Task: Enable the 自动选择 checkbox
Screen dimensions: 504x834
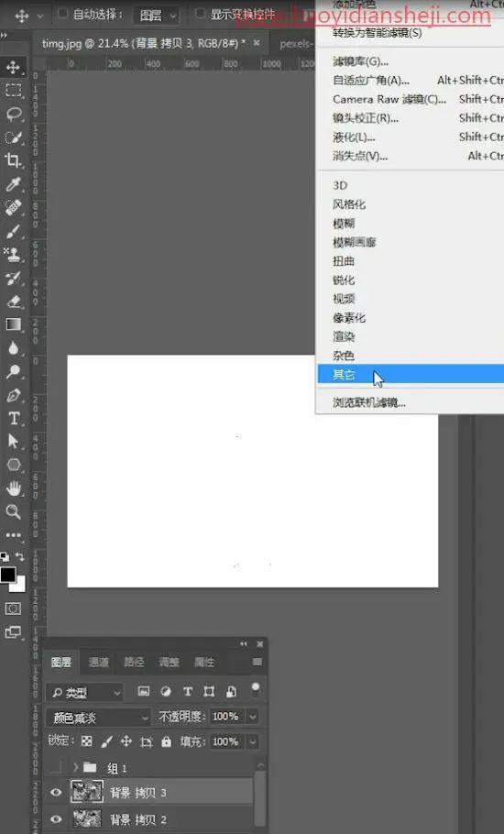Action: click(x=62, y=14)
